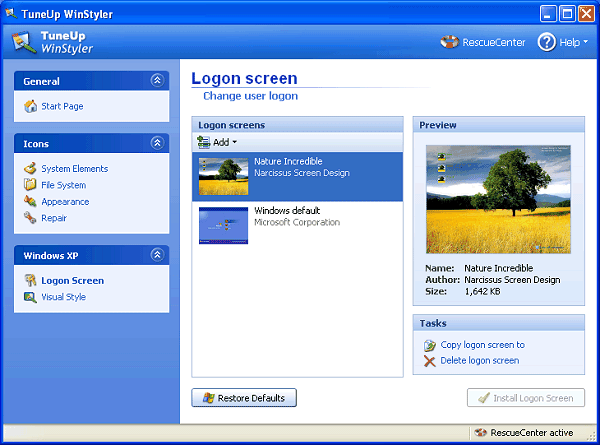Click the Tasks panel header
The image size is (600, 445).
[x=499, y=323]
